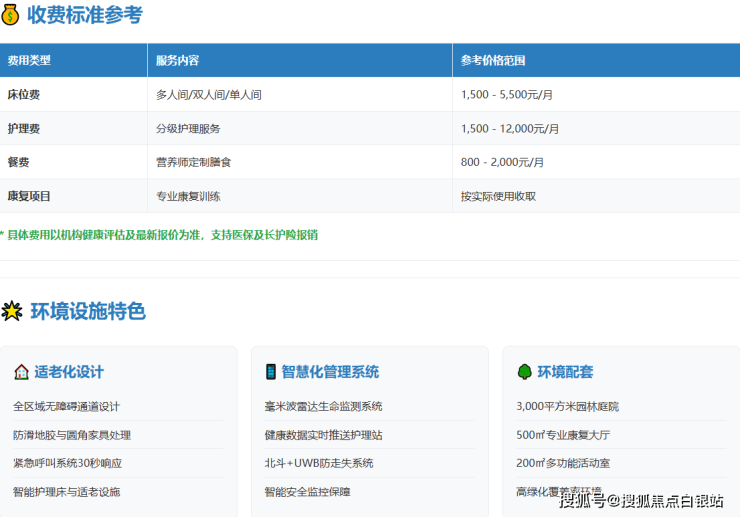Click the house icon next to 适老化设计
Viewport: 740px width, 517px height.
click(21, 372)
